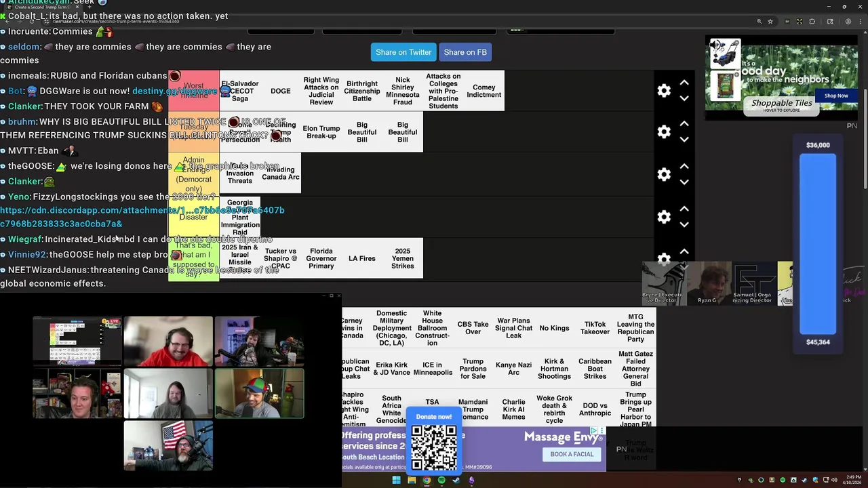The height and width of the screenshot is (488, 868).
Task: Click the Donate now label
Action: click(434, 417)
